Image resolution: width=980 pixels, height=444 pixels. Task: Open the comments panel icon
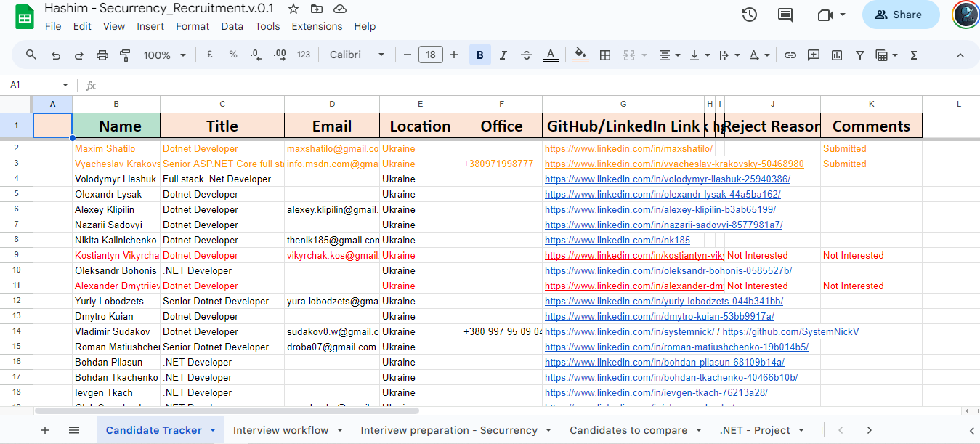(785, 15)
